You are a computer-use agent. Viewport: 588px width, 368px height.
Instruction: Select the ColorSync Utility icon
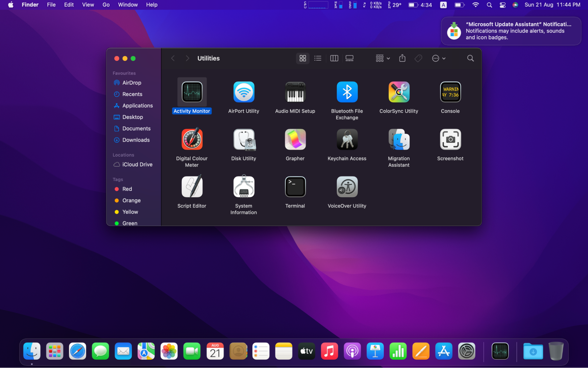(399, 92)
